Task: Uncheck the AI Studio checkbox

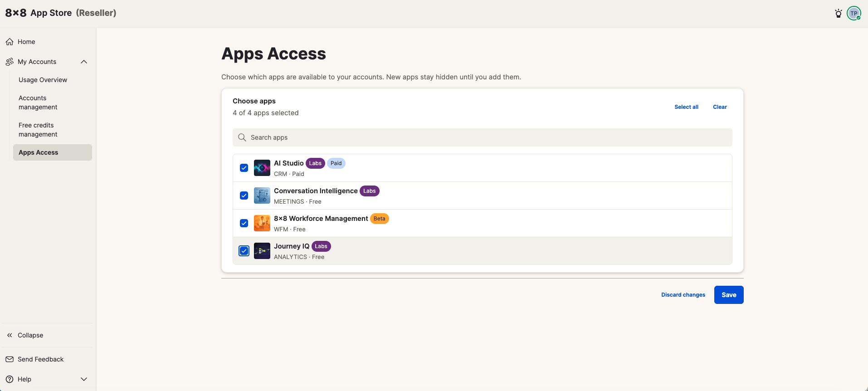Action: [244, 168]
